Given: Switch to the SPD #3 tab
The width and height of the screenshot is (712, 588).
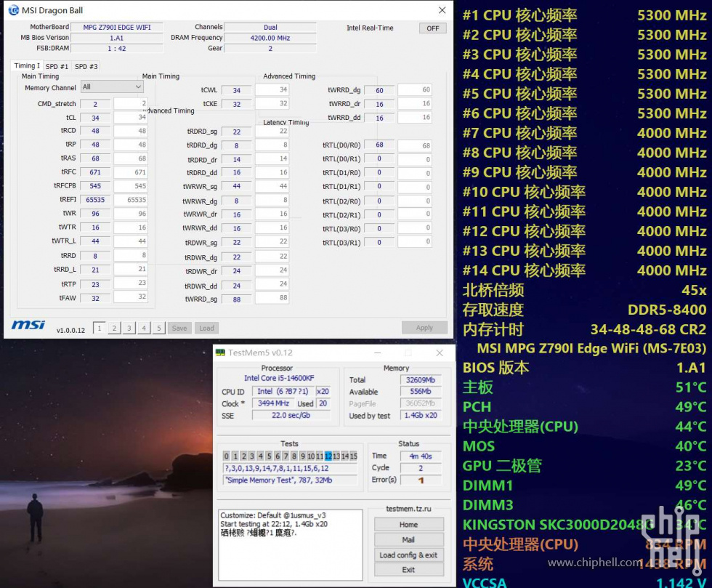Looking at the screenshot, I should coord(86,66).
